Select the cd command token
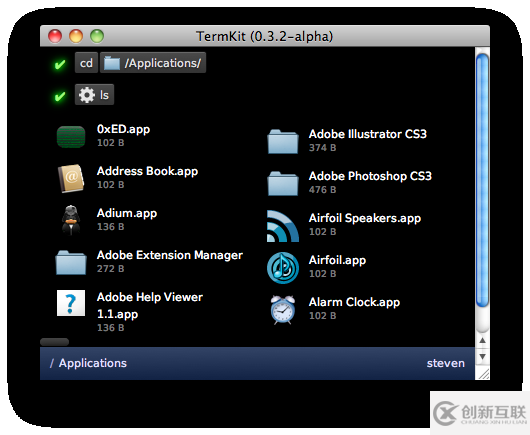This screenshot has width=530, height=435. (87, 63)
